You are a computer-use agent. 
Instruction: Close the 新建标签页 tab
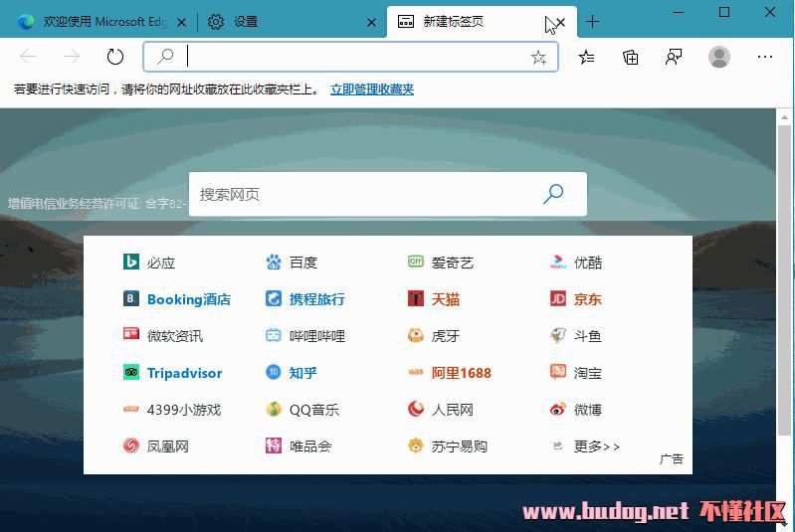click(x=560, y=22)
